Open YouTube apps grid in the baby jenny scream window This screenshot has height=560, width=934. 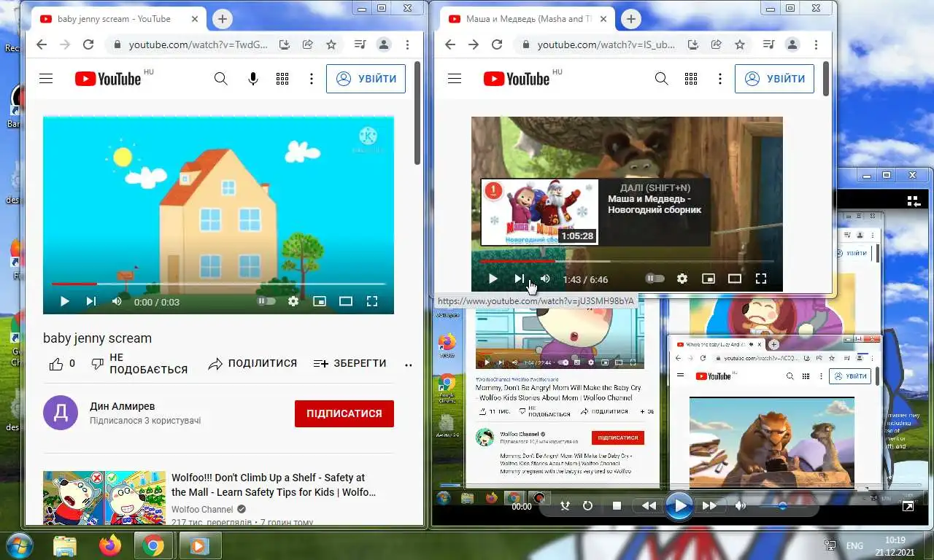click(282, 79)
